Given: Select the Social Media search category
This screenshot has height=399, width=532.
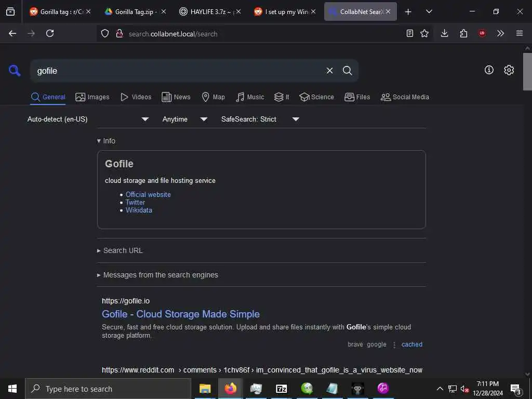Looking at the screenshot, I should click(x=405, y=97).
